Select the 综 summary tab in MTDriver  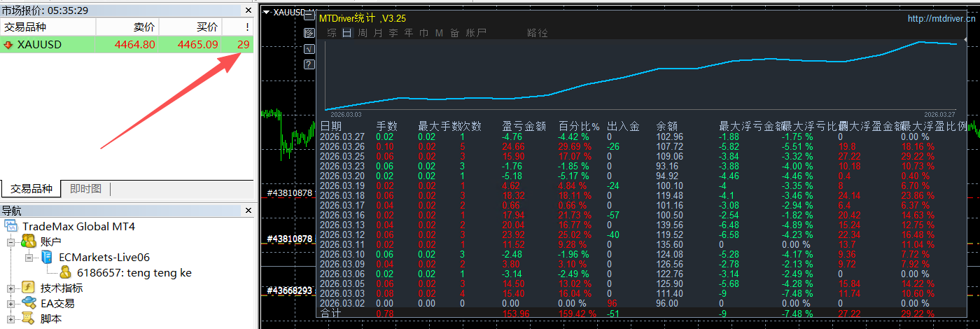[x=332, y=33]
